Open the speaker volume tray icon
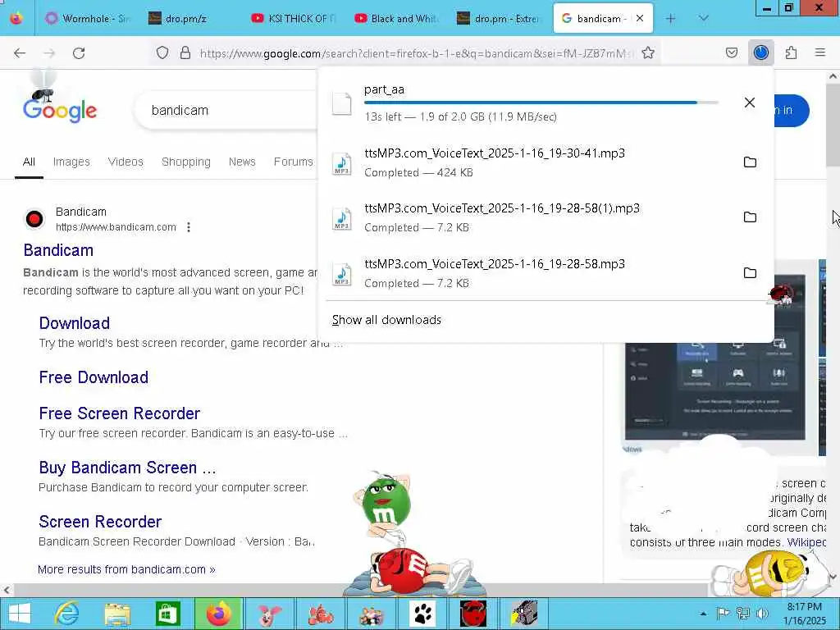Screen dimensions: 840x630 [763, 614]
